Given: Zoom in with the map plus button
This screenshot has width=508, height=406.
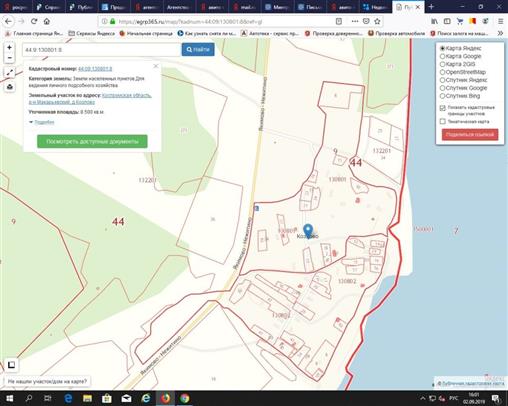Looking at the screenshot, I should tap(9, 47).
